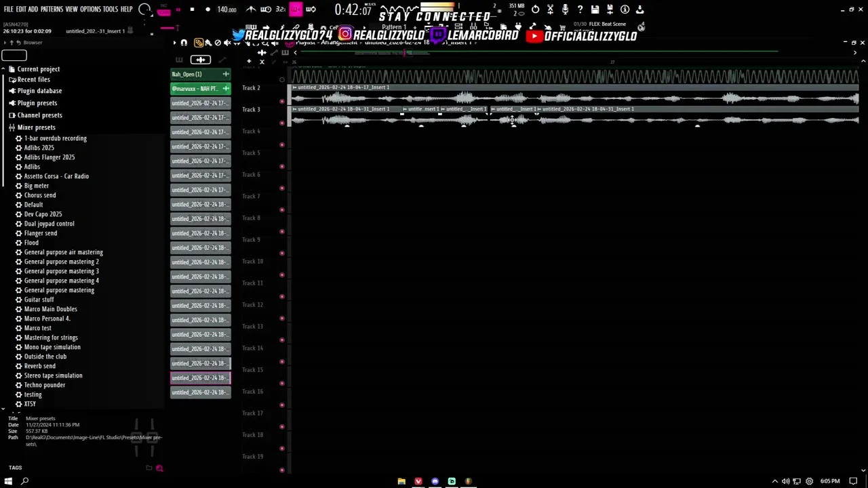Expand the Current project folder
868x488 pixels.
pos(38,69)
